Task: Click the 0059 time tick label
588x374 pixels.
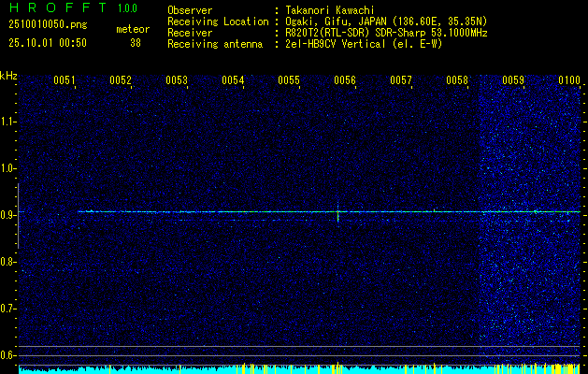Action: click(x=512, y=79)
